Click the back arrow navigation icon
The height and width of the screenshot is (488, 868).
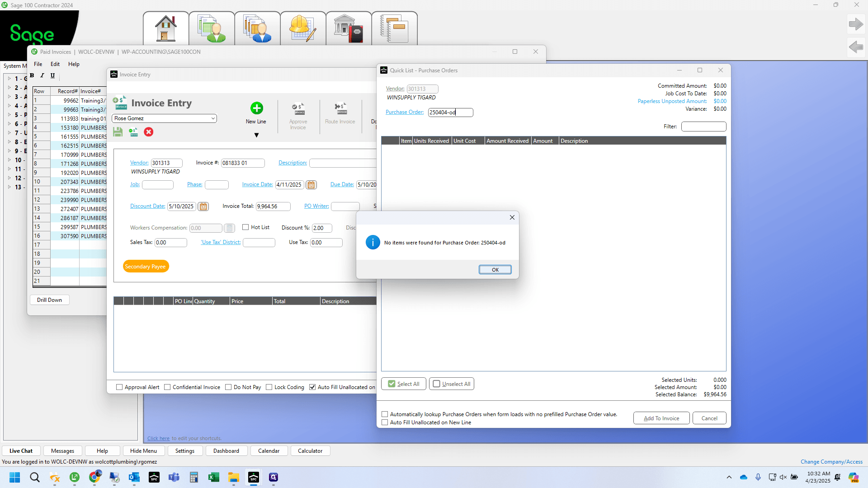856,47
